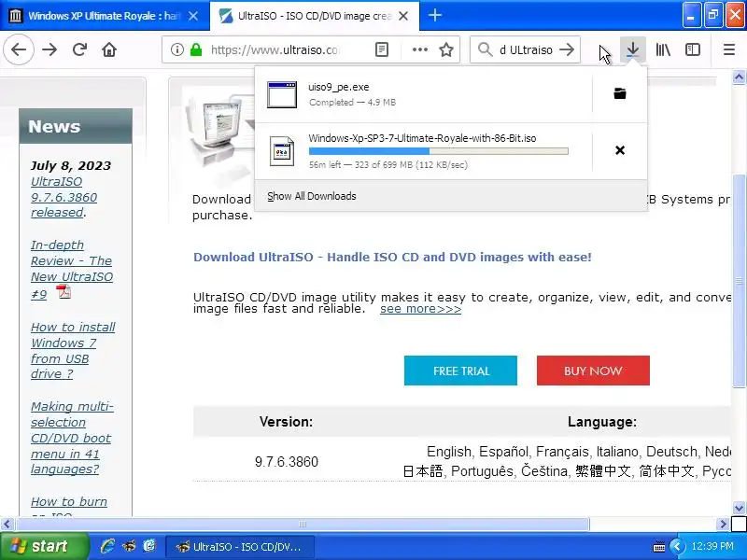Click the search magnifier icon
747x560 pixels.
(485, 49)
